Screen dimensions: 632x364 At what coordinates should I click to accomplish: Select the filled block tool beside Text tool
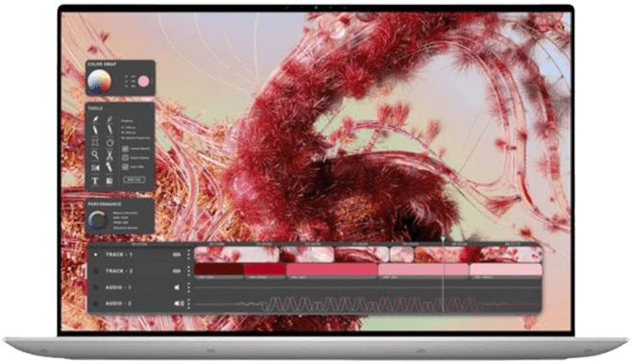109,181
